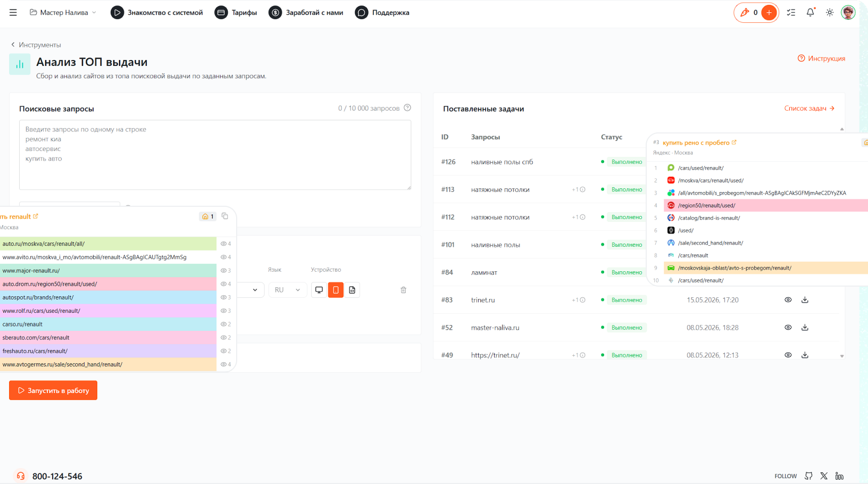Toggle the eye counter beside auto.ru/moskva/cars/renault/all/
The image size is (868, 484).
pyautogui.click(x=226, y=244)
